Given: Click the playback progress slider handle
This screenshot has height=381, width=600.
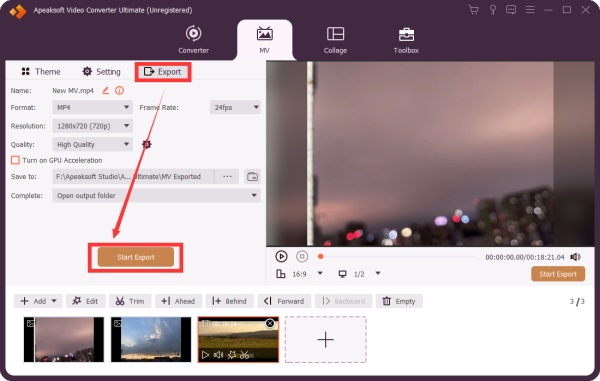Looking at the screenshot, I should click(x=321, y=256).
